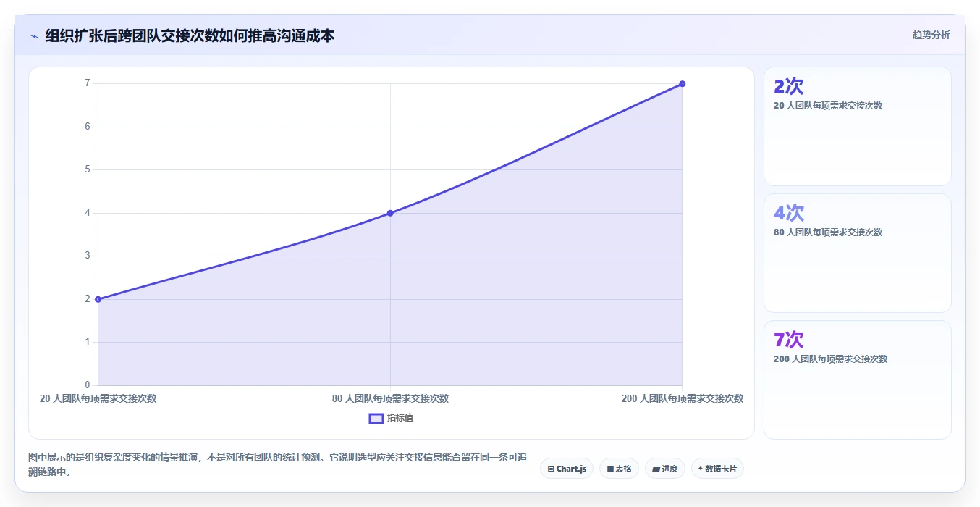Viewport: 980px width, 507px height.
Task: Open the 4次 data card
Action: click(858, 253)
